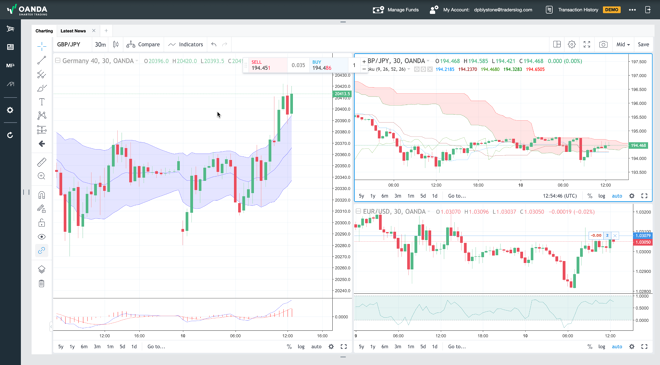Screen dimensions: 660x365
Task: Add a new tab with plus button
Action: click(x=106, y=31)
